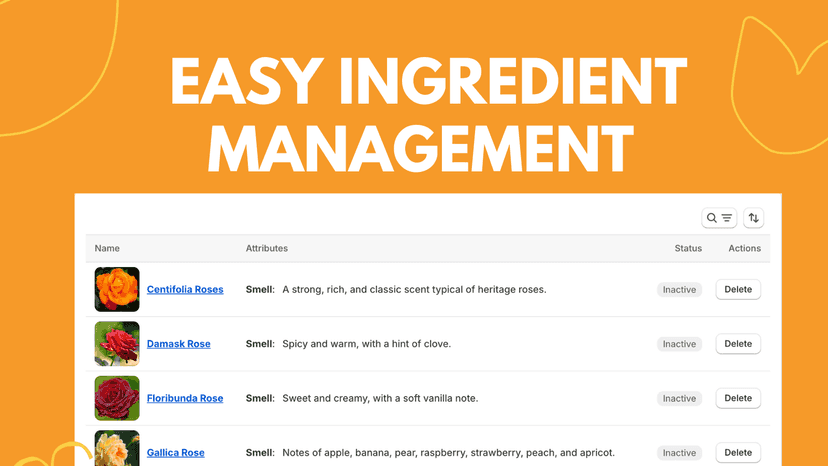Viewport: 828px width, 466px height.
Task: Select text 'Spicy and warm, with a hint of clove.'
Action: point(366,344)
